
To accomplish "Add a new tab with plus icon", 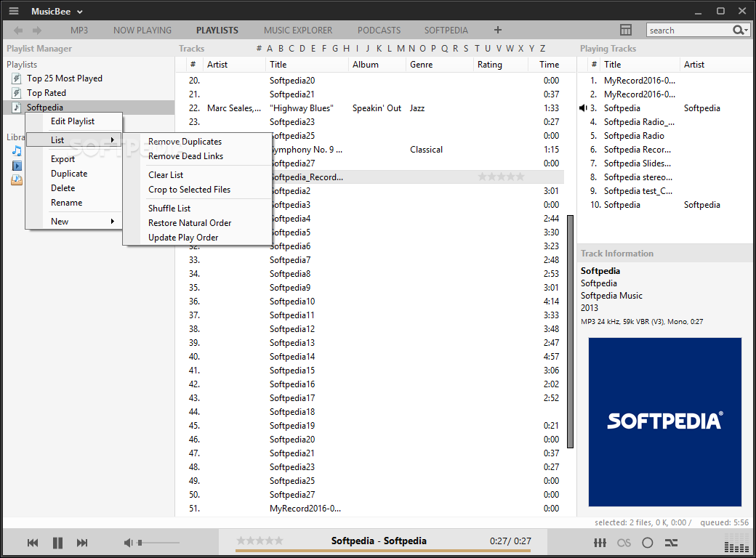I will click(497, 30).
